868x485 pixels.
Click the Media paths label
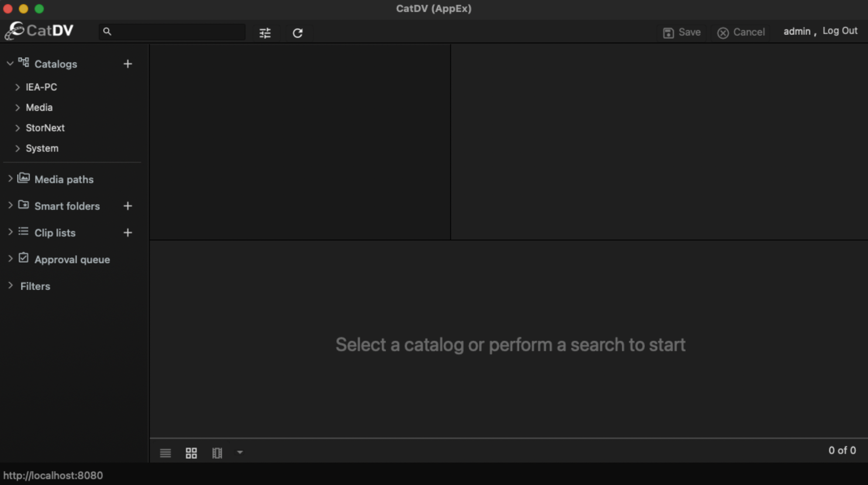[x=64, y=179]
